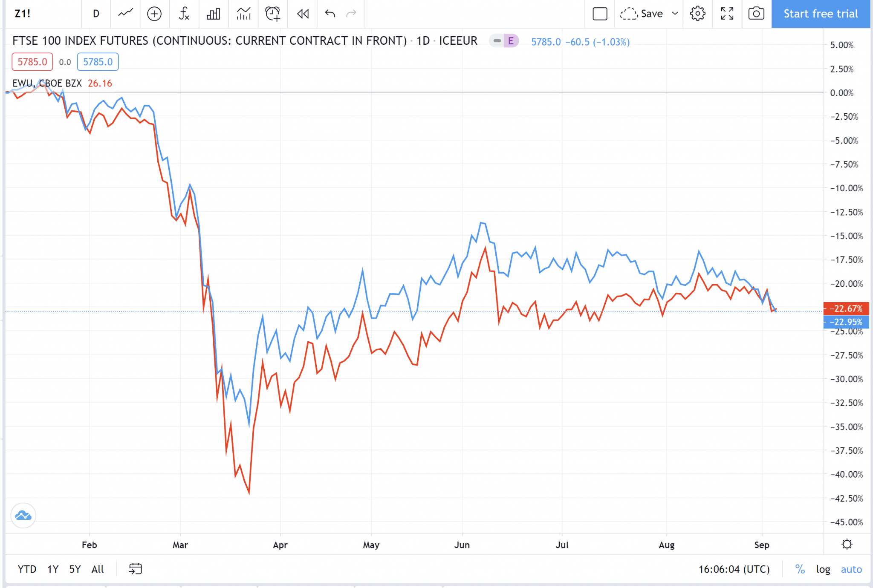
Task: Switch price scale to log mode
Action: pyautogui.click(x=823, y=569)
